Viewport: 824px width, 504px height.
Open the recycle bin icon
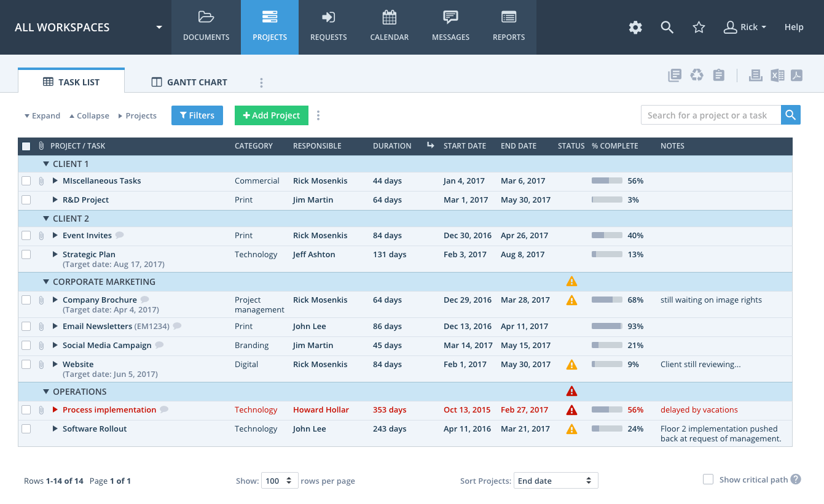click(697, 74)
